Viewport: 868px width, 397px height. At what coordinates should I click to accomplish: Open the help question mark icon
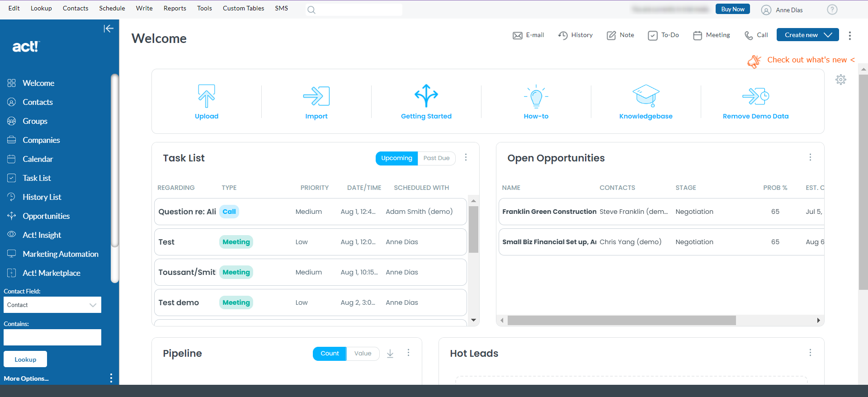[x=832, y=9]
